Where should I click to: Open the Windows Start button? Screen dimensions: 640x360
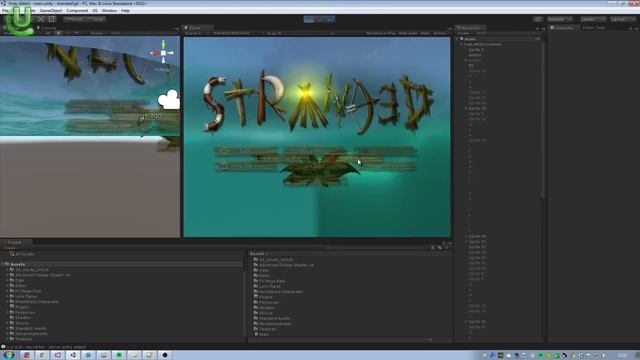(8, 355)
